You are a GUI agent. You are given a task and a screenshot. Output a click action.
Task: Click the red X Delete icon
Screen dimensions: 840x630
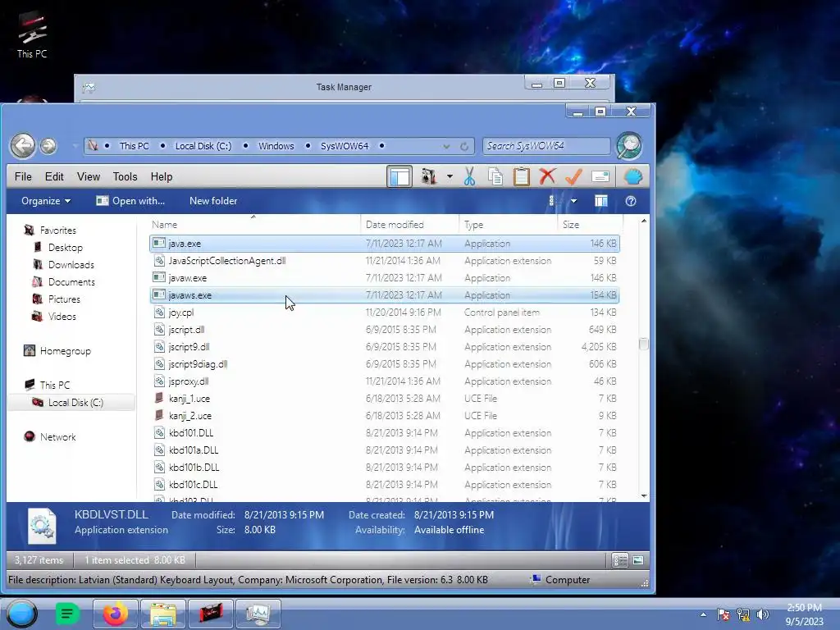pyautogui.click(x=547, y=176)
